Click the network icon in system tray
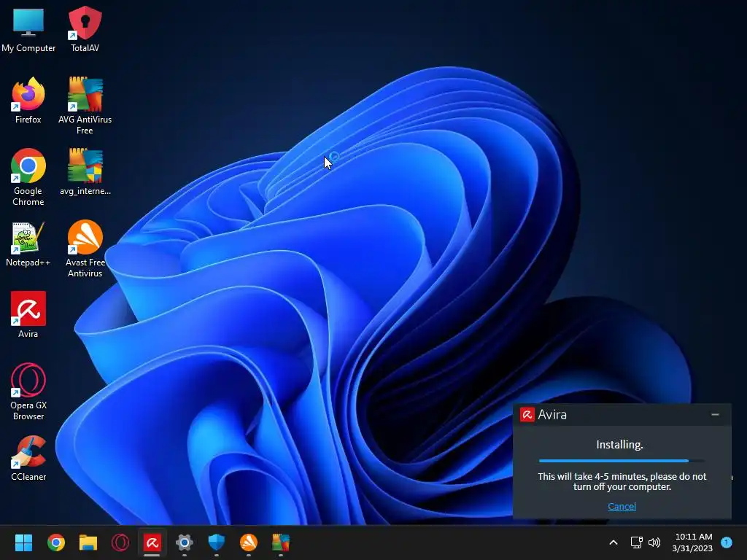The image size is (747, 560). [x=636, y=542]
